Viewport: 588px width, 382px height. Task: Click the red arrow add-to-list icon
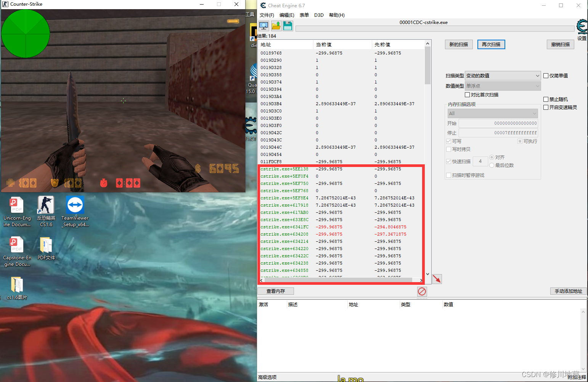(437, 279)
